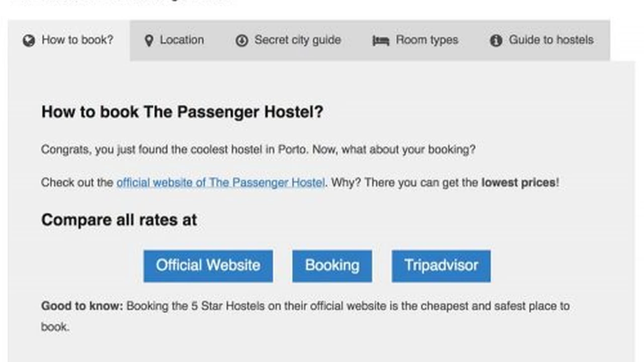Click the sentence about booking 5 Star Hostels
This screenshot has width=644, height=362.
click(x=347, y=306)
